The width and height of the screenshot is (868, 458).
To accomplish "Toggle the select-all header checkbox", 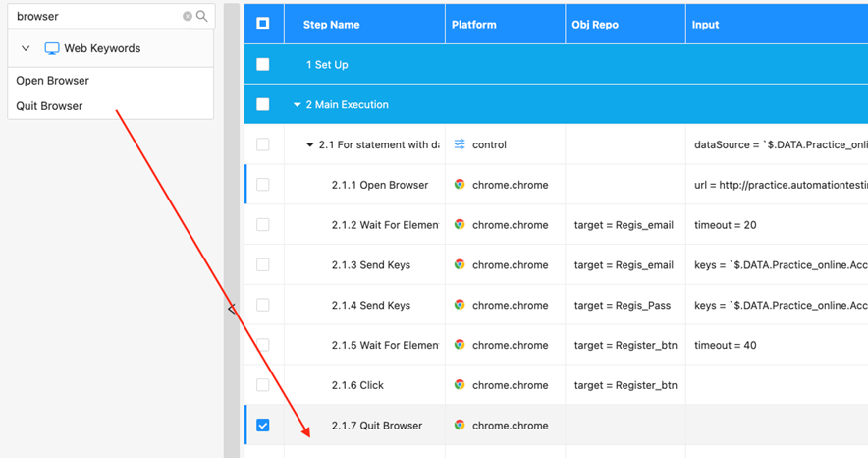I will tap(263, 24).
